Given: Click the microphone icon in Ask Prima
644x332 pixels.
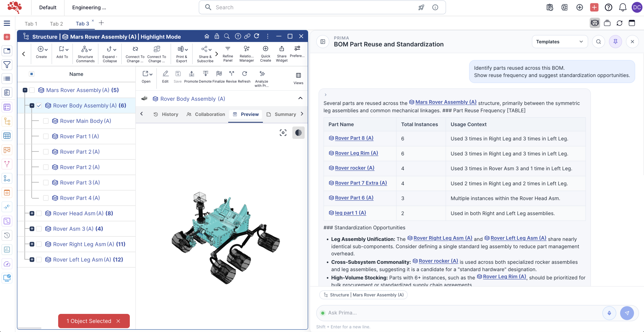Looking at the screenshot, I should coord(609,313).
